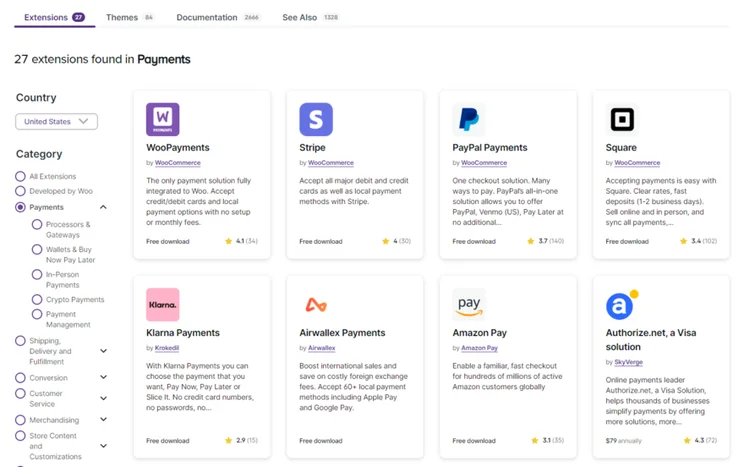Open the Klarna Payments extension title
The width and height of the screenshot is (744, 467).
(x=183, y=333)
